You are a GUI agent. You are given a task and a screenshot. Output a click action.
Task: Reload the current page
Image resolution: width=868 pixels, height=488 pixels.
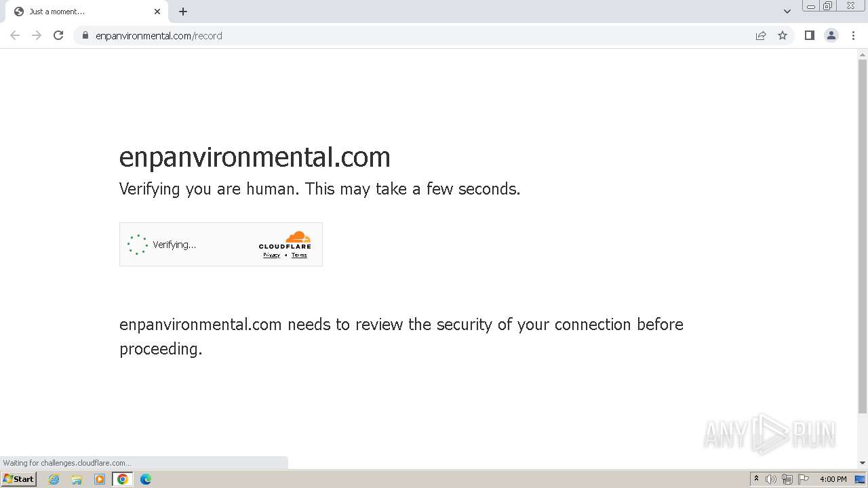point(58,35)
